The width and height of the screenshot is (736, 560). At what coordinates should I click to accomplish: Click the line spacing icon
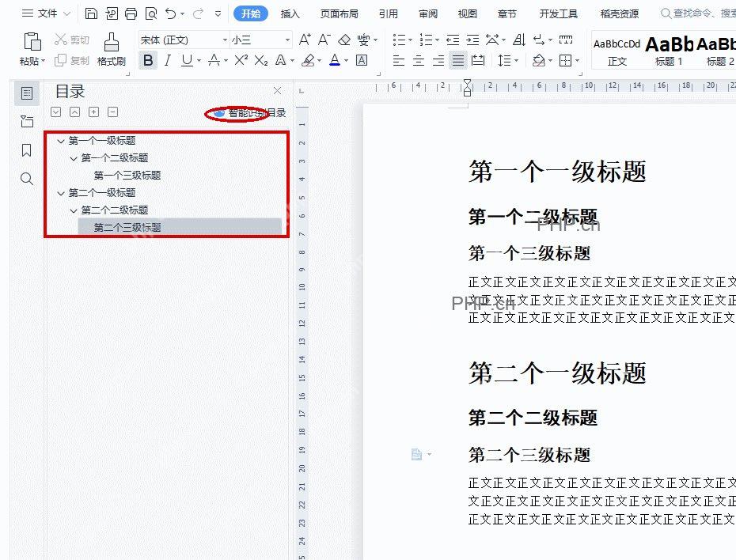(x=504, y=60)
